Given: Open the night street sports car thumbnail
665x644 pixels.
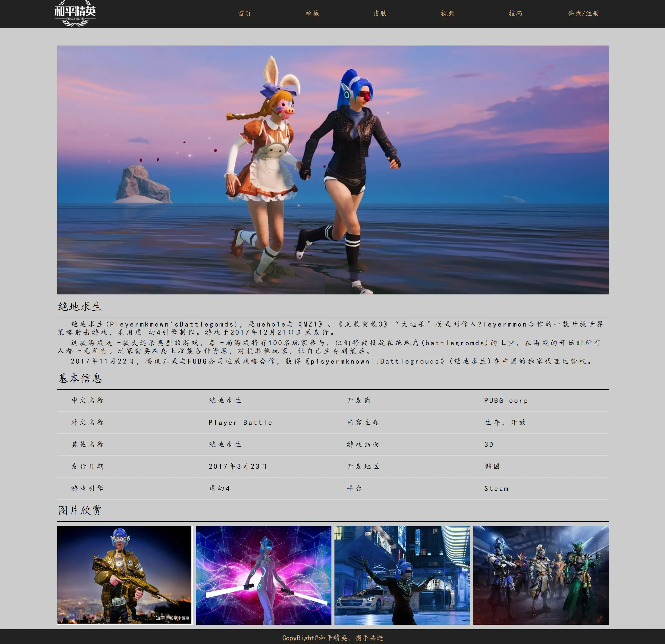Looking at the screenshot, I should click(402, 575).
